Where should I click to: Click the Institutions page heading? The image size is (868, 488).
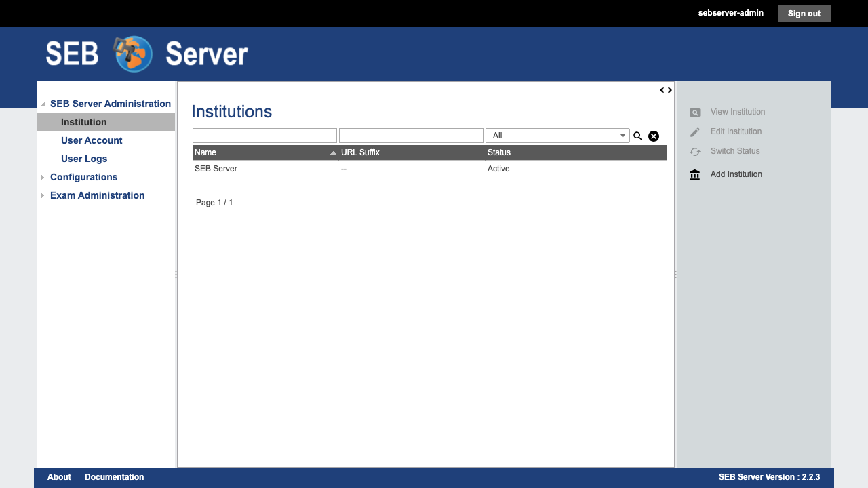[x=231, y=112]
